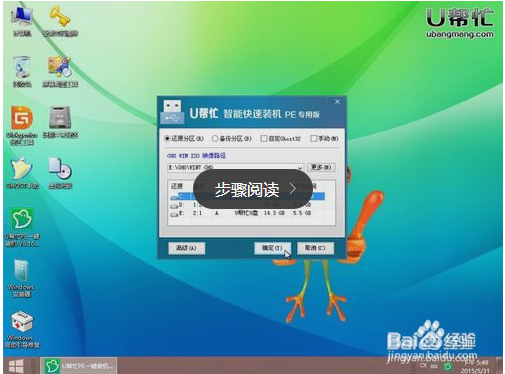Select the highlighted C: partition row
The height and width of the screenshot is (374, 505).
point(247,196)
